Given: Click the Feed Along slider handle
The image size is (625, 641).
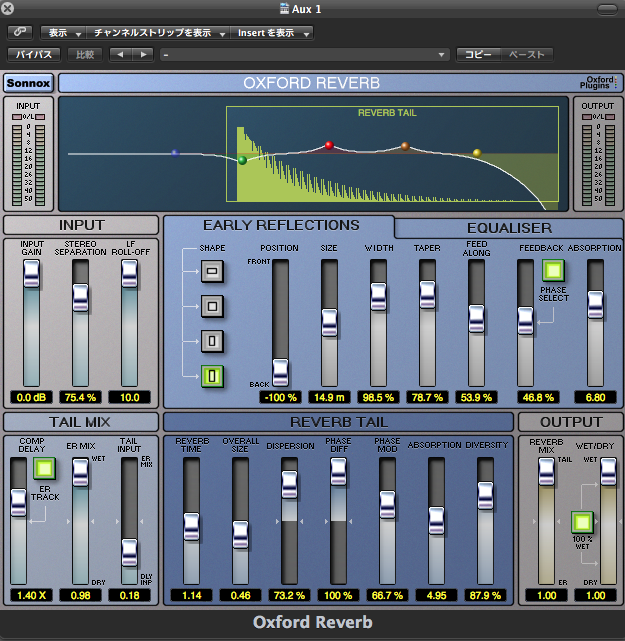Looking at the screenshot, I should point(477,318).
